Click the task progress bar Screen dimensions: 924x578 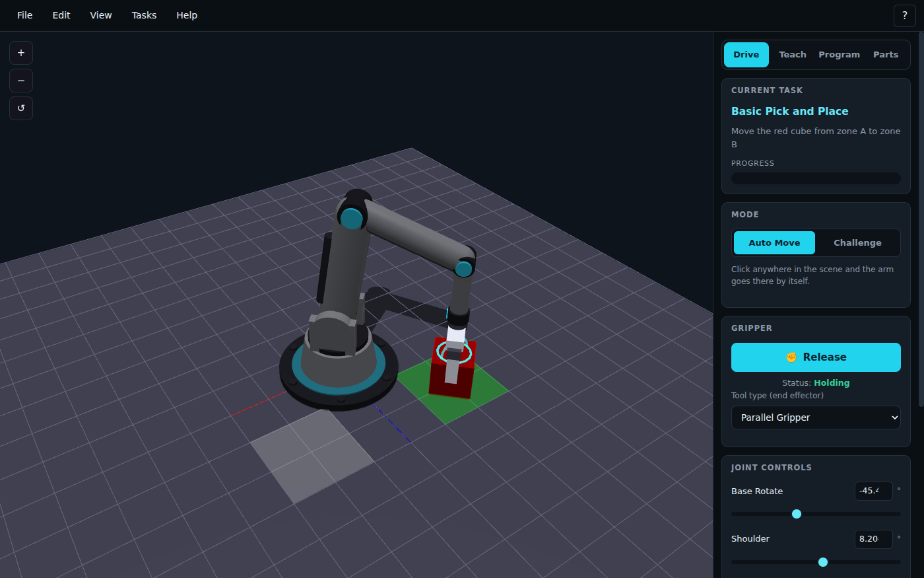coord(816,178)
